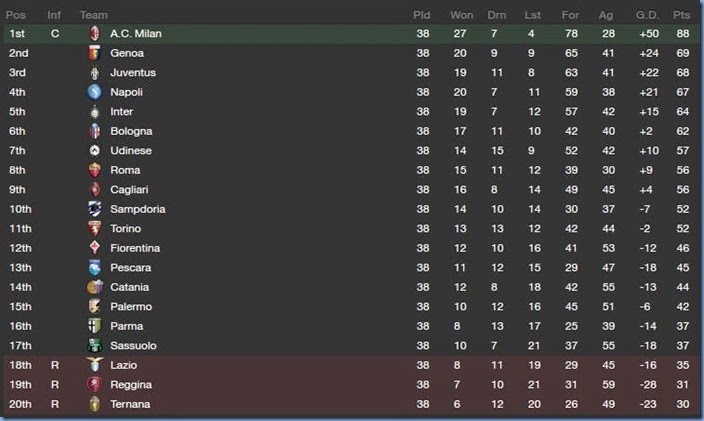This screenshot has width=704, height=421.
Task: Click the Pos column header
Action: [17, 14]
